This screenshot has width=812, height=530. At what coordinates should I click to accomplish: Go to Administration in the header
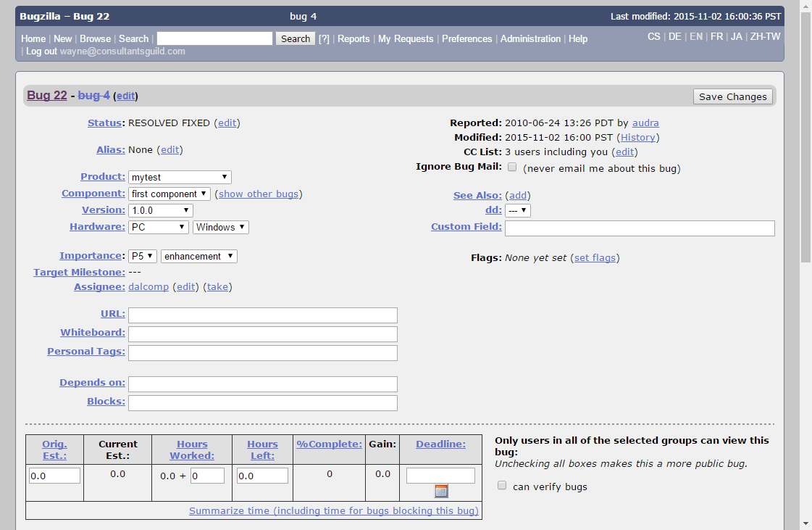click(x=530, y=39)
